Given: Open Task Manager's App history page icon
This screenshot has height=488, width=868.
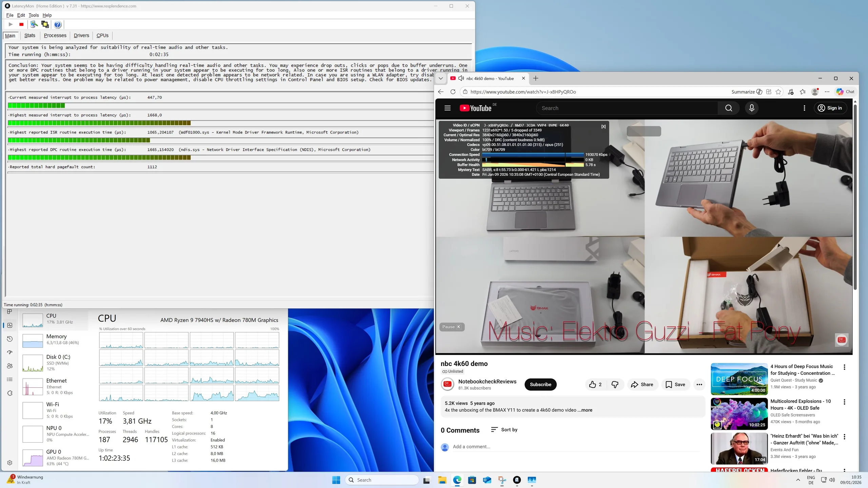Looking at the screenshot, I should tap(10, 339).
